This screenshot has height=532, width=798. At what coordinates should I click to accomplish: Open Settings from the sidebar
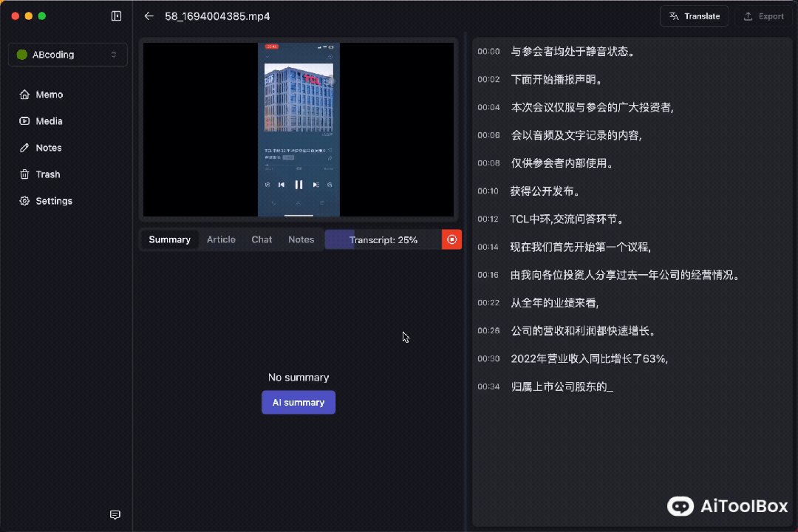coord(52,200)
